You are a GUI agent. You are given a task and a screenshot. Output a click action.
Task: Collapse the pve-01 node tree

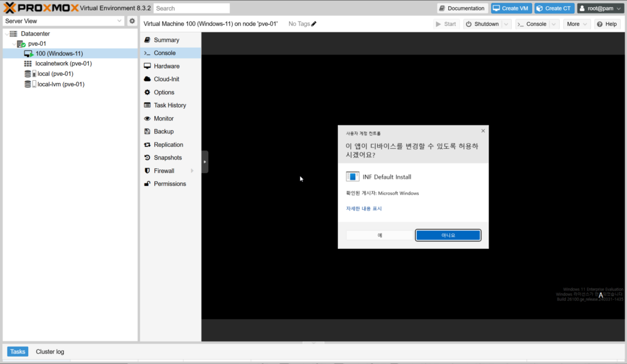pyautogui.click(x=14, y=43)
